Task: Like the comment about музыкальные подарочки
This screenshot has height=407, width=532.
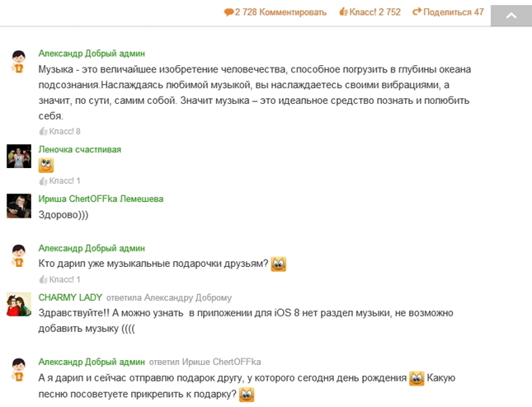Action: tap(59, 279)
